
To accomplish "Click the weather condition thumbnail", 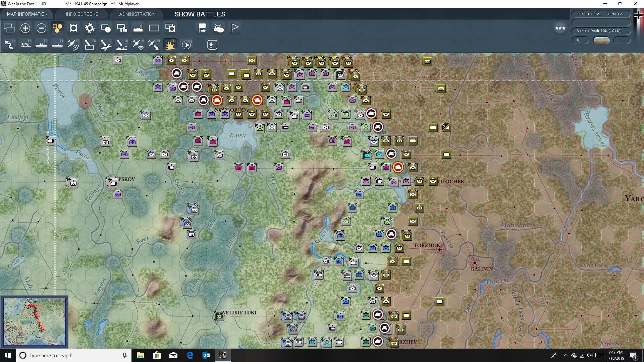I will [602, 40].
